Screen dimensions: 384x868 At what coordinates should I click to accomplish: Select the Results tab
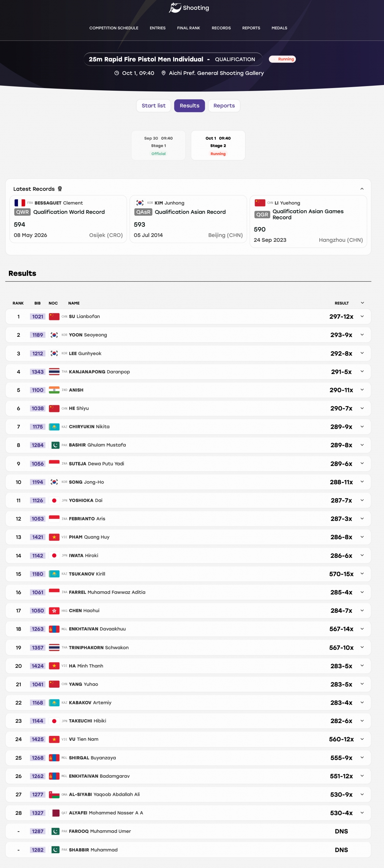(189, 106)
